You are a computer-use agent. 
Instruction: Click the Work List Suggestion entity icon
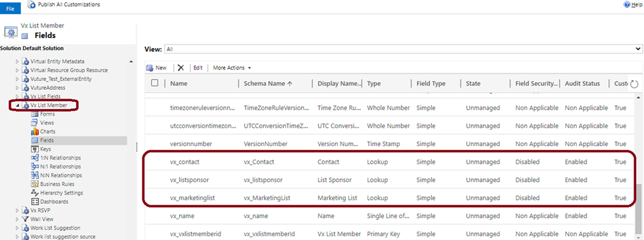tap(26, 228)
